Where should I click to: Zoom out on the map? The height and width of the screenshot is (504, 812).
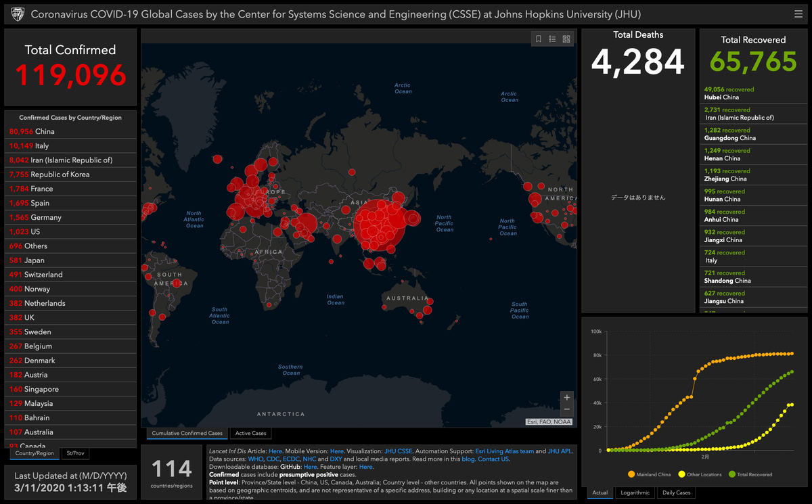[567, 409]
